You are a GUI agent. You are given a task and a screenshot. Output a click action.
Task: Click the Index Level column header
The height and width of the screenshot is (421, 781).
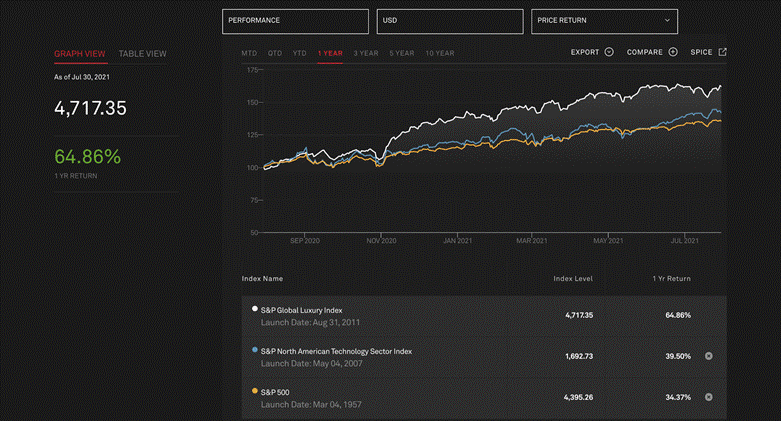[573, 279]
